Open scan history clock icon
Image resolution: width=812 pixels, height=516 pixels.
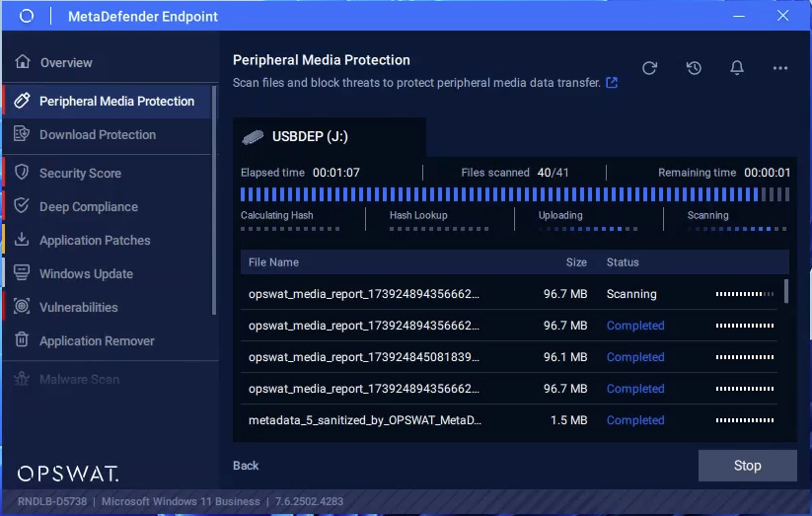tap(694, 68)
